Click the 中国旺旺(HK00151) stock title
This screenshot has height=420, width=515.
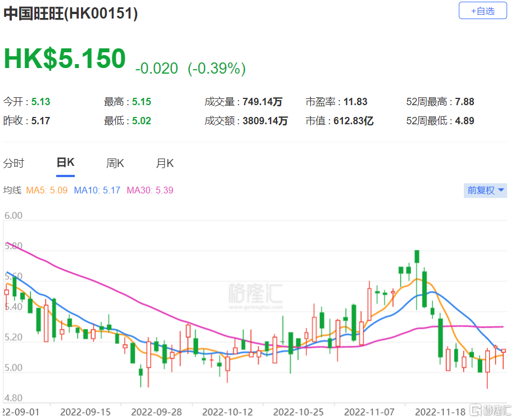click(x=71, y=13)
